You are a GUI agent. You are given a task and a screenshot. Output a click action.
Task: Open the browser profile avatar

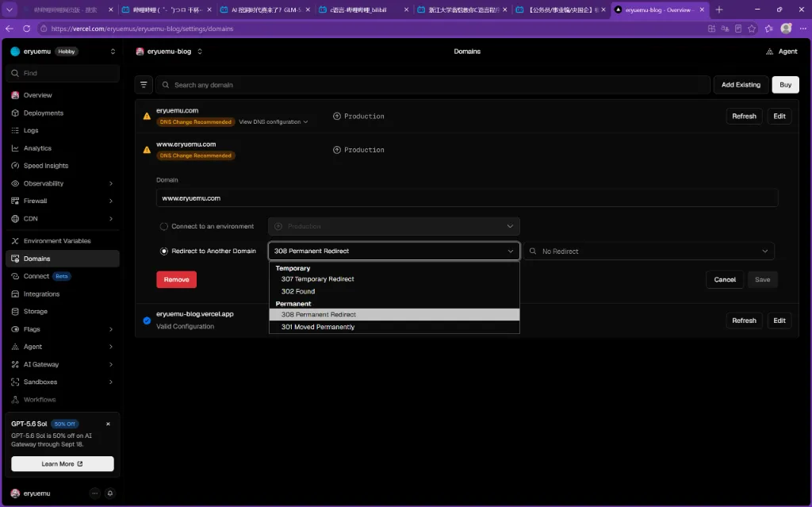[x=786, y=29]
